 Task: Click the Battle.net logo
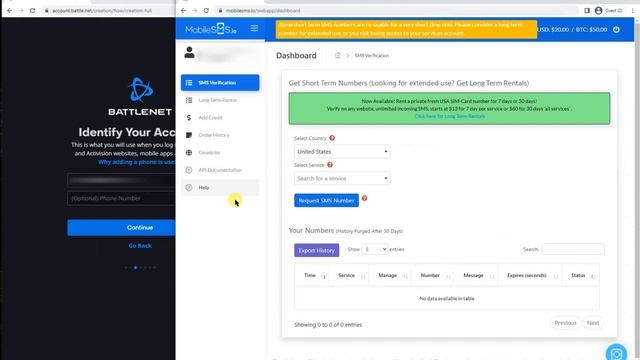(x=140, y=97)
